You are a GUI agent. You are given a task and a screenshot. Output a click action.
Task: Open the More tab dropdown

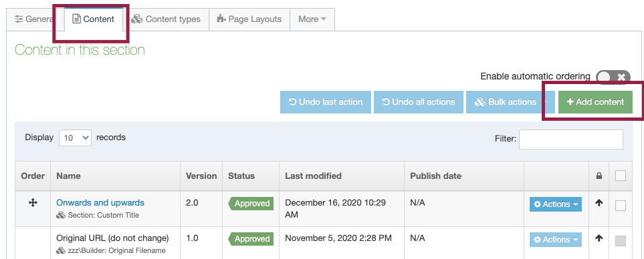tap(312, 19)
